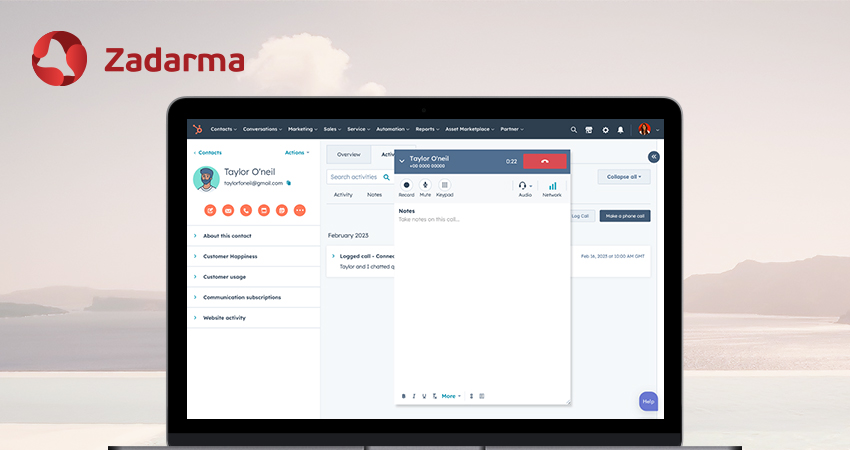Open the Contacts menu in top navigation

223,129
